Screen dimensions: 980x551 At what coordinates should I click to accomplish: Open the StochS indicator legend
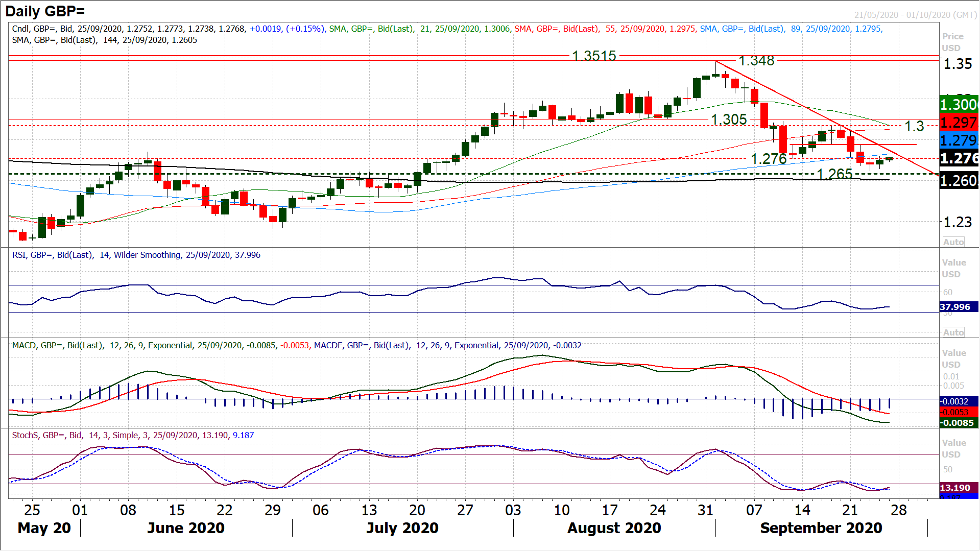[x=133, y=435]
